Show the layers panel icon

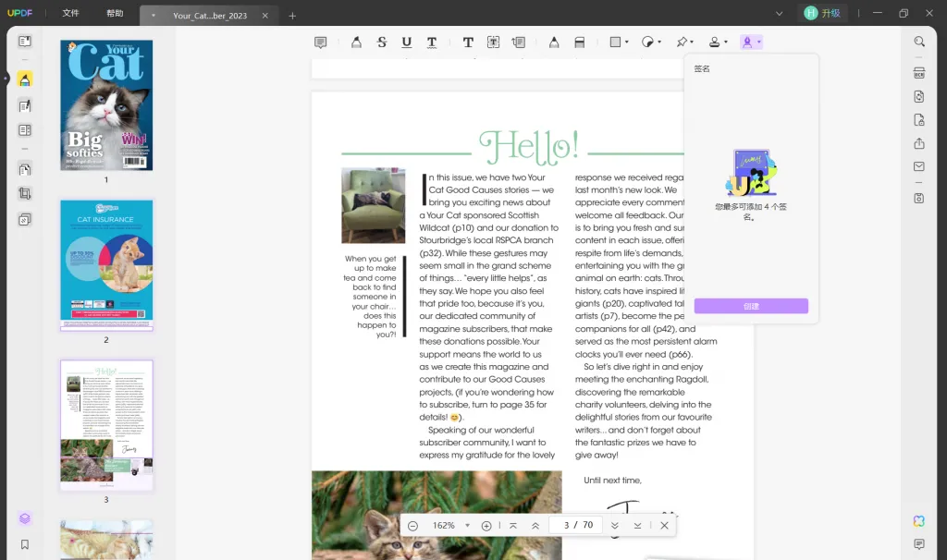pos(25,518)
